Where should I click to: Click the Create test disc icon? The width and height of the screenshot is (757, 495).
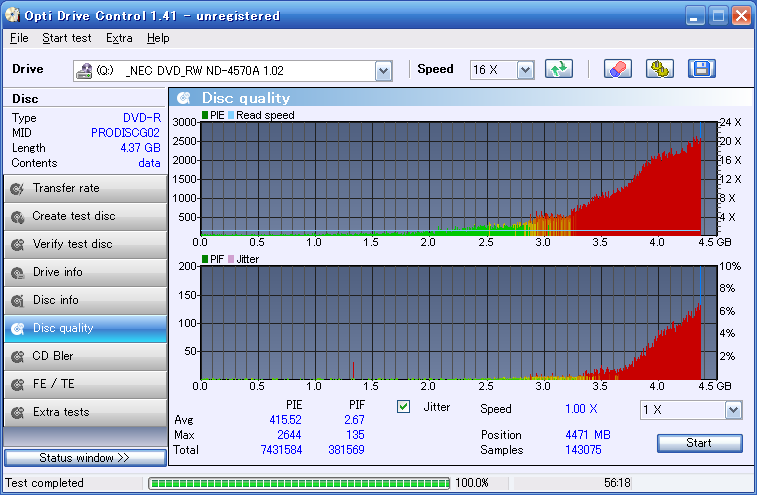(17, 216)
